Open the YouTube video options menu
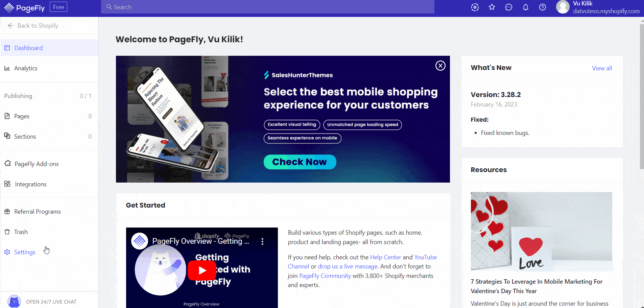Viewport: 644px width, 308px height. (262, 241)
